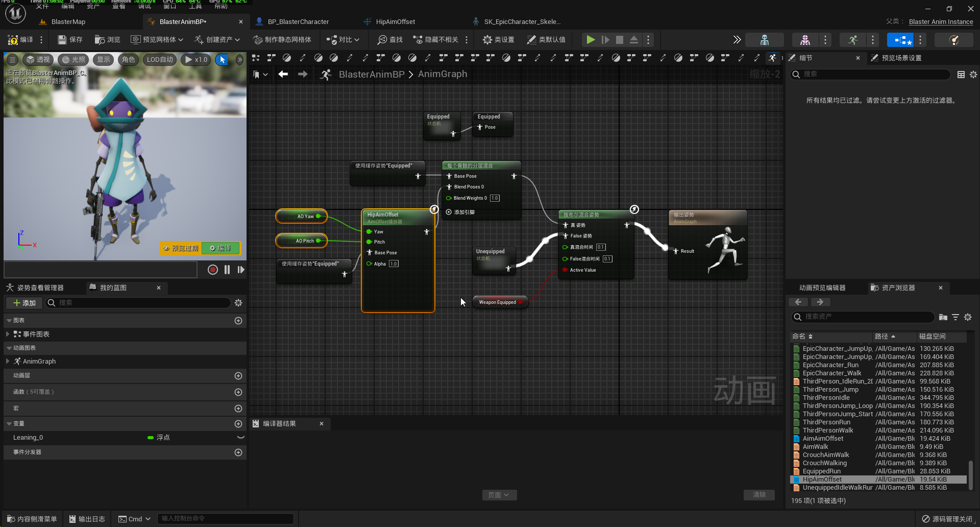Click the 添加 add button in My Blueprint
980x527 pixels.
[x=24, y=303]
